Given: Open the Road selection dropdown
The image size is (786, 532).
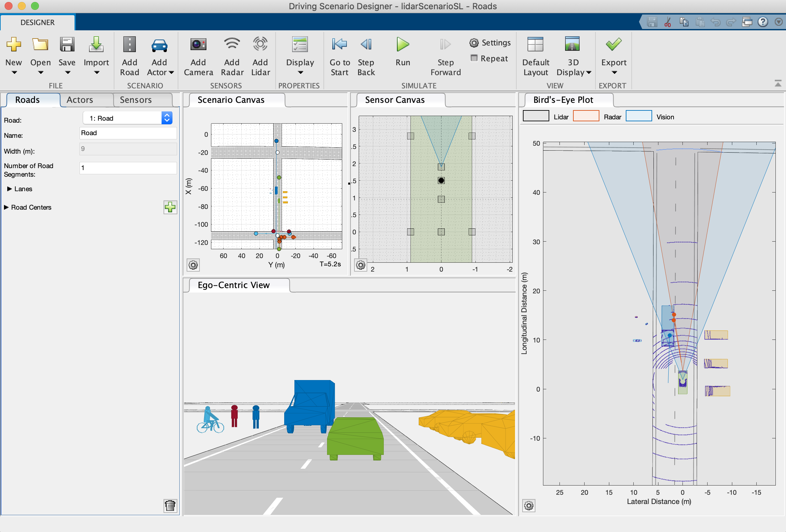Looking at the screenshot, I should (167, 118).
